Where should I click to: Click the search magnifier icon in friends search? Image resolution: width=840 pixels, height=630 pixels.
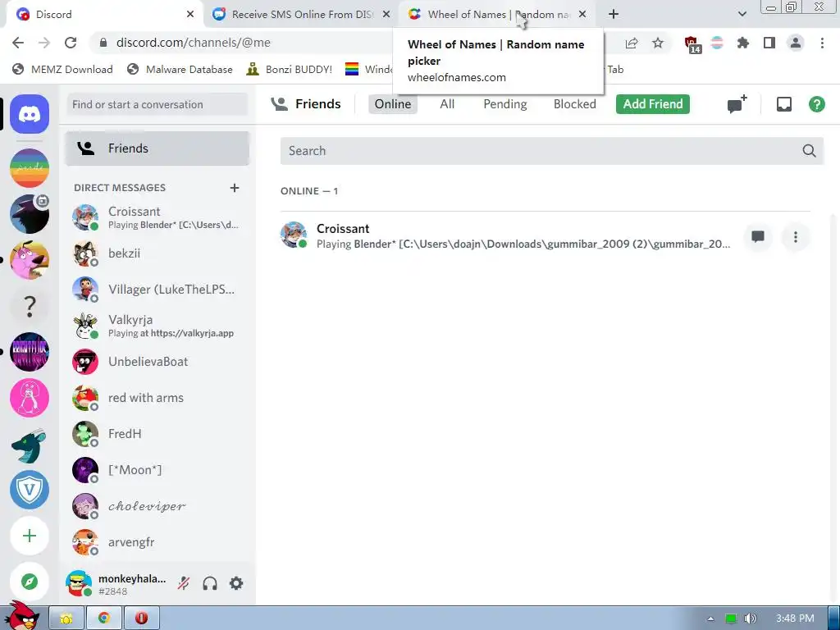809,151
